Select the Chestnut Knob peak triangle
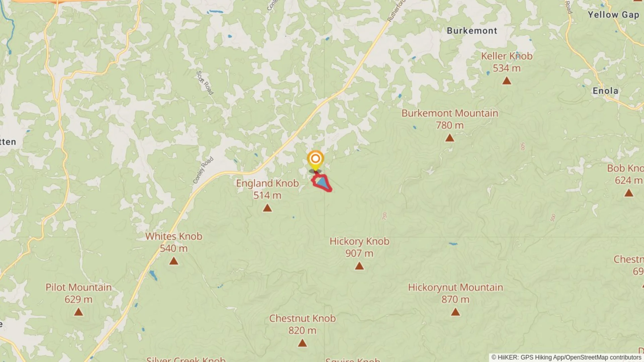The height and width of the screenshot is (362, 644). (x=303, y=343)
